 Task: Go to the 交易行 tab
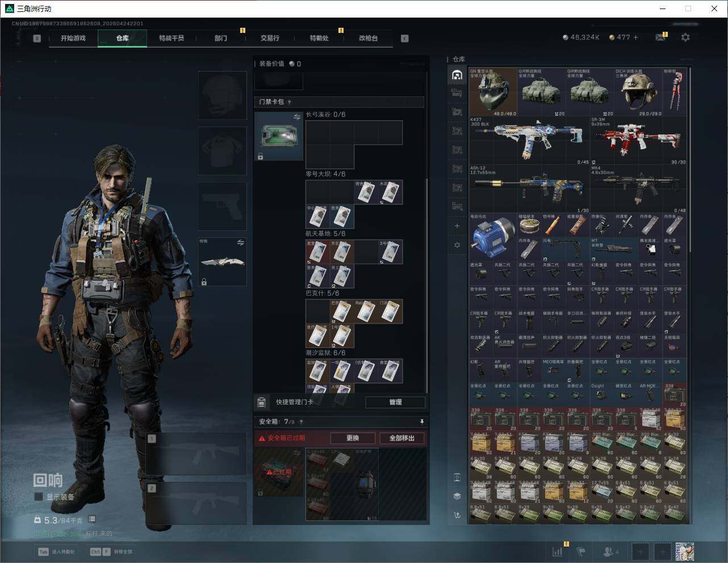pyautogui.click(x=270, y=38)
